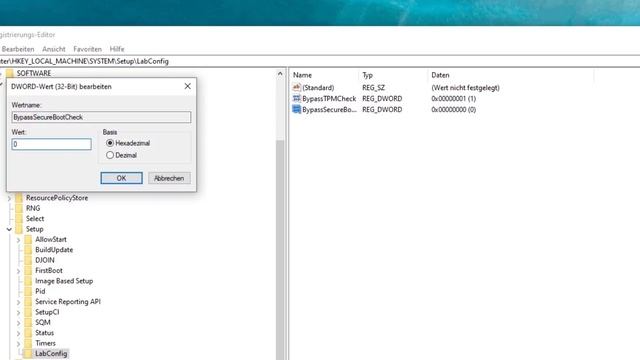Confirm the dialog with OK
This screenshot has width=640, height=360.
pyautogui.click(x=121, y=178)
